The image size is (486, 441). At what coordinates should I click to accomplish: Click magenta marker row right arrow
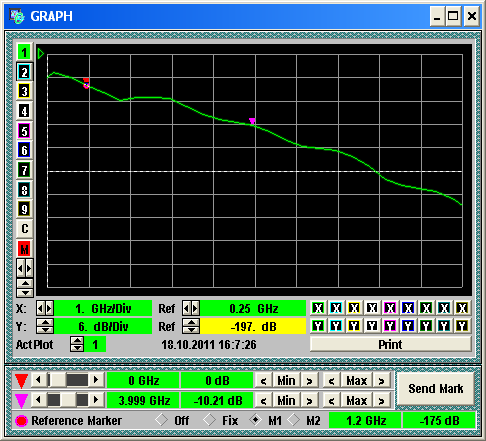pos(96,400)
